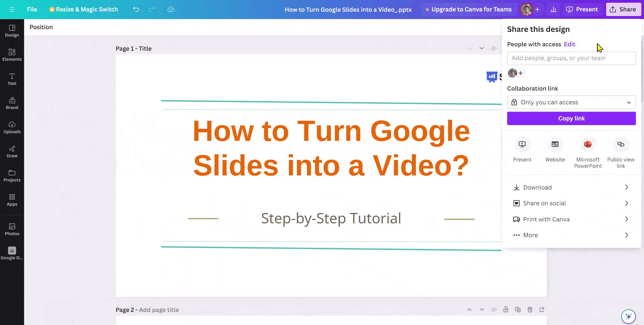644x325 pixels.
Task: Select the Draw tool
Action: tap(12, 151)
